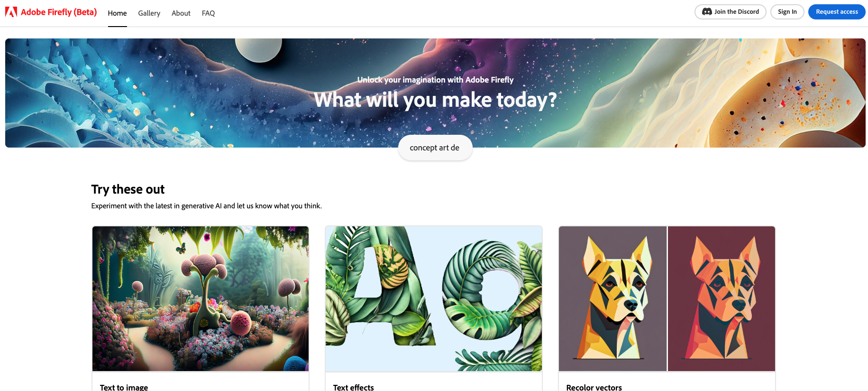Open Recolor vectors card title

(x=594, y=387)
